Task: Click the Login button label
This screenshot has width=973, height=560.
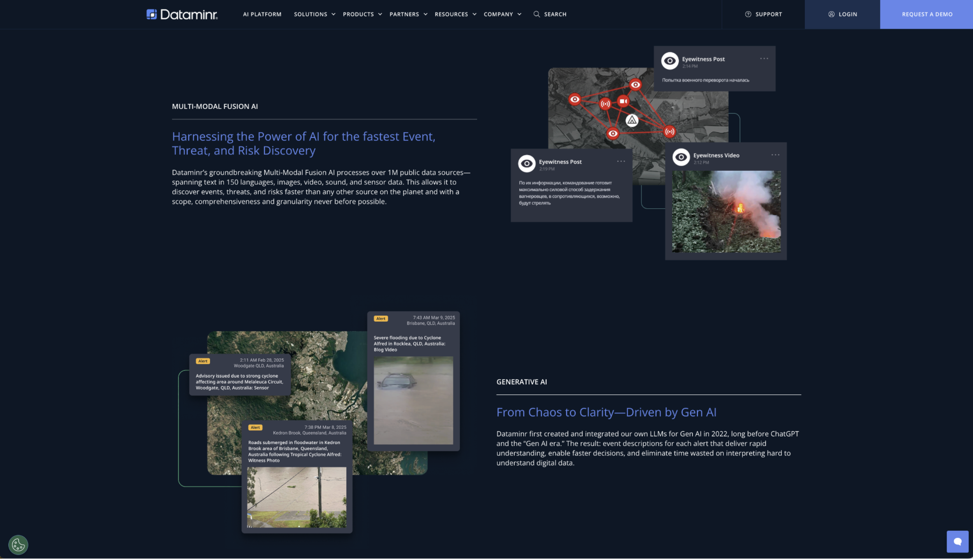Action: click(x=848, y=14)
